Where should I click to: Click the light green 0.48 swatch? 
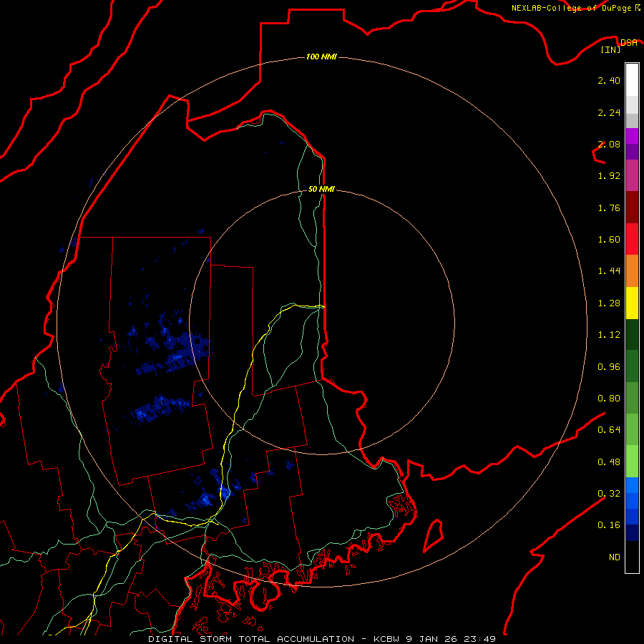(632, 462)
